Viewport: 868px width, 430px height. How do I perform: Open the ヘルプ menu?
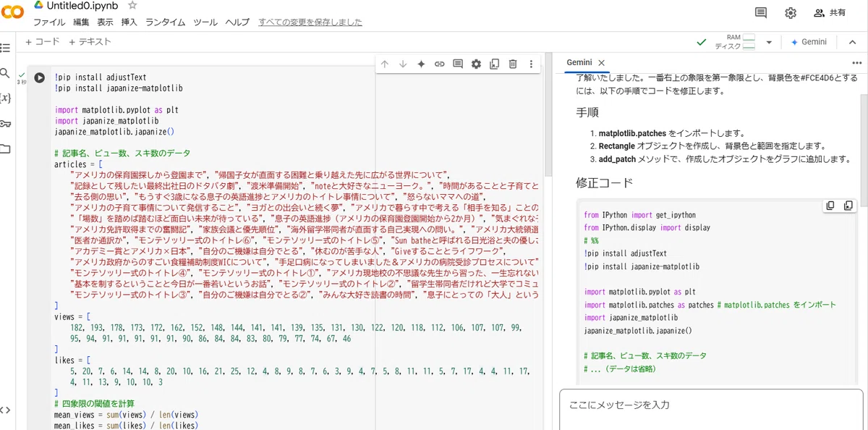(x=237, y=22)
